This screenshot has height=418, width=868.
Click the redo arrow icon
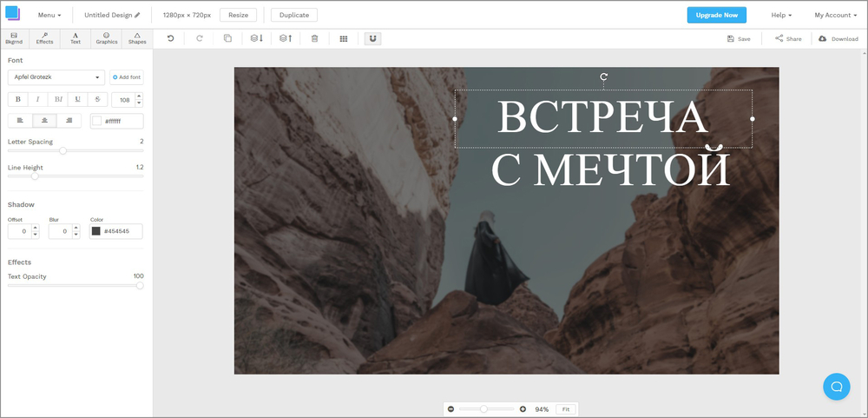pyautogui.click(x=200, y=38)
